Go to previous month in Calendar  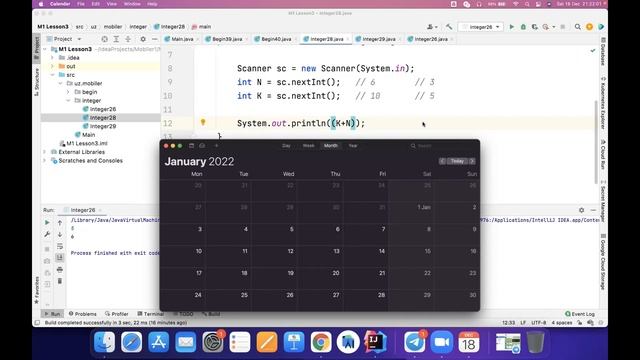pos(442,161)
